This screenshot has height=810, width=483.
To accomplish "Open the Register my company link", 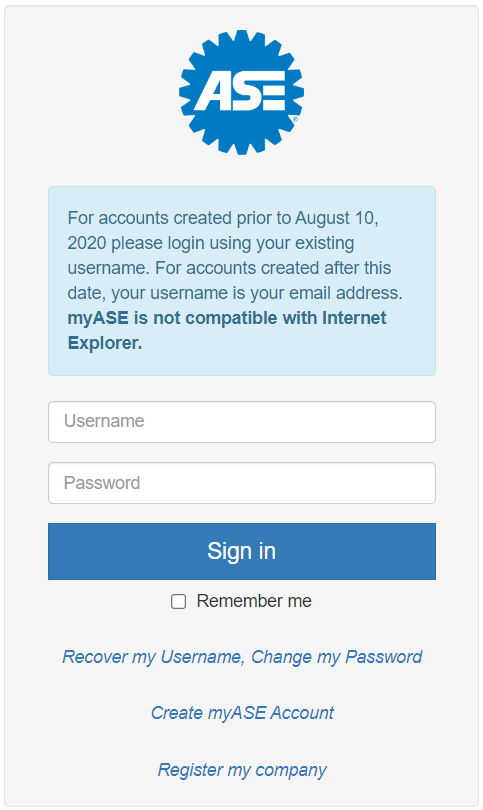I will click(242, 770).
